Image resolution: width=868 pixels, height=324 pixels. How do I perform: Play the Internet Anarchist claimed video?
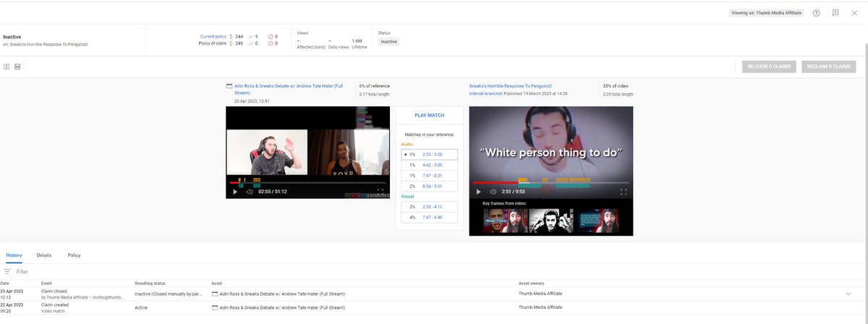click(478, 192)
